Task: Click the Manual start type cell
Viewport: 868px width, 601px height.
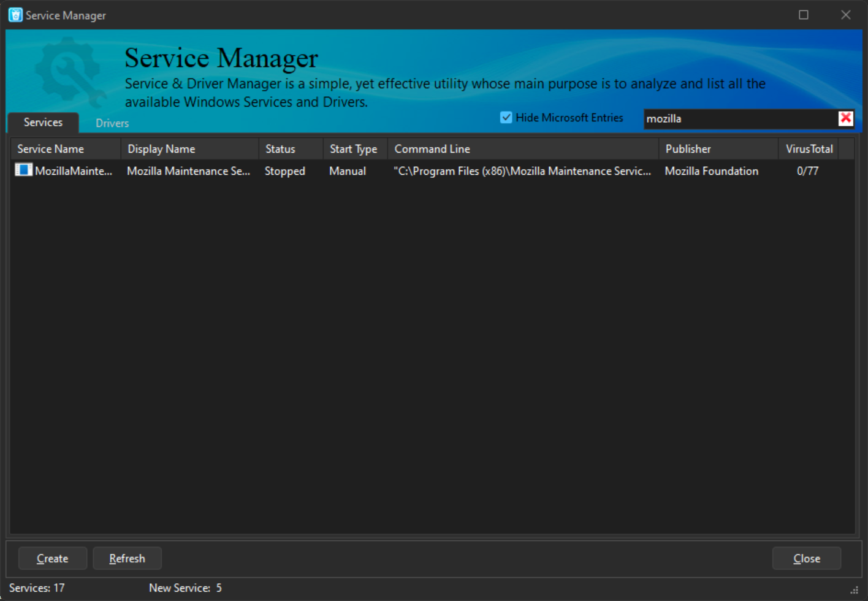Action: (x=348, y=171)
